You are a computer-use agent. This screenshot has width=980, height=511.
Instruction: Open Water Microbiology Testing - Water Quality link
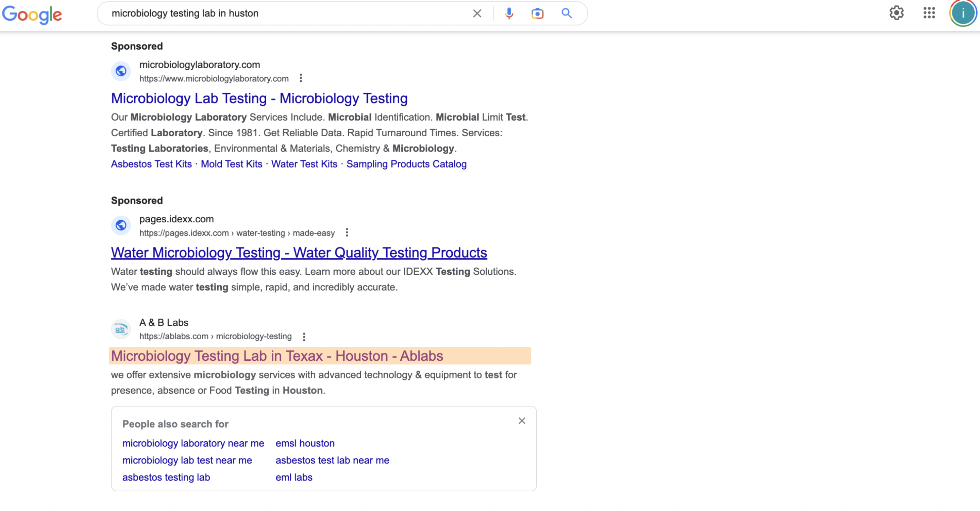299,253
